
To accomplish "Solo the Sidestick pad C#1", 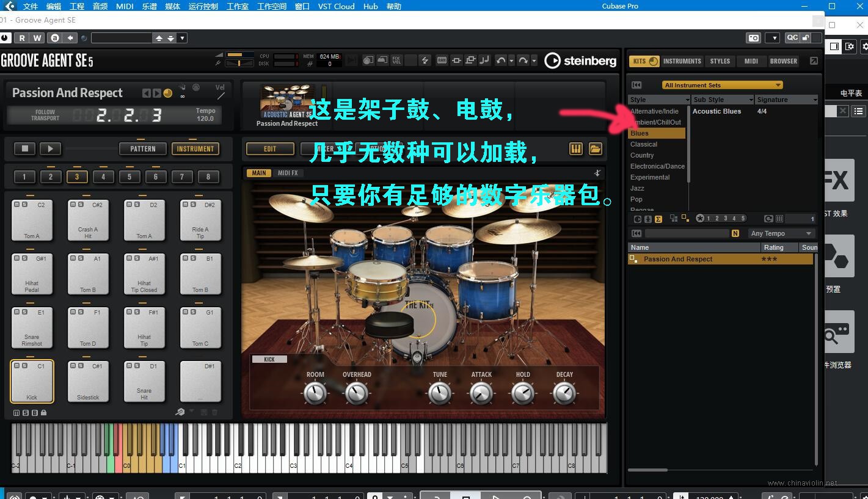I will coord(80,366).
